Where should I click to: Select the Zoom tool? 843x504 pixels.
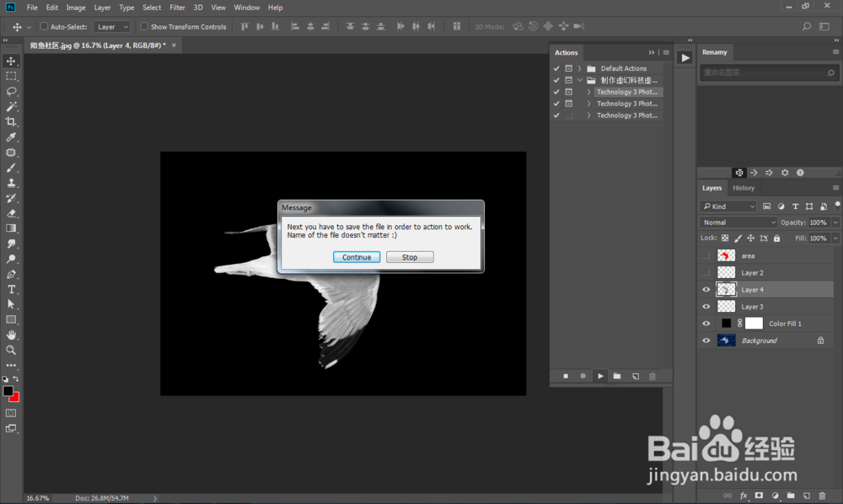tap(11, 350)
